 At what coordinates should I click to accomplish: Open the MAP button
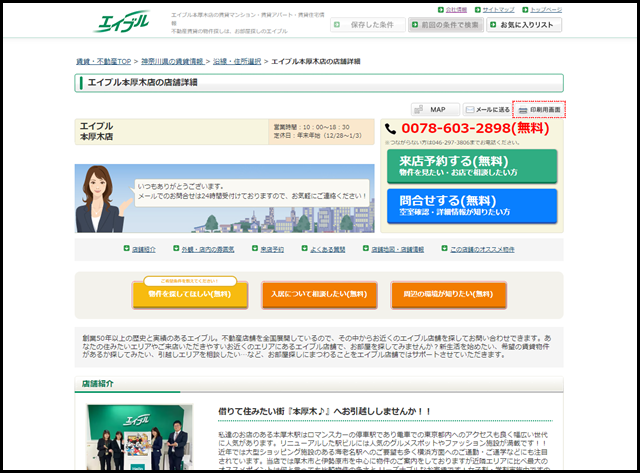pyautogui.click(x=435, y=109)
